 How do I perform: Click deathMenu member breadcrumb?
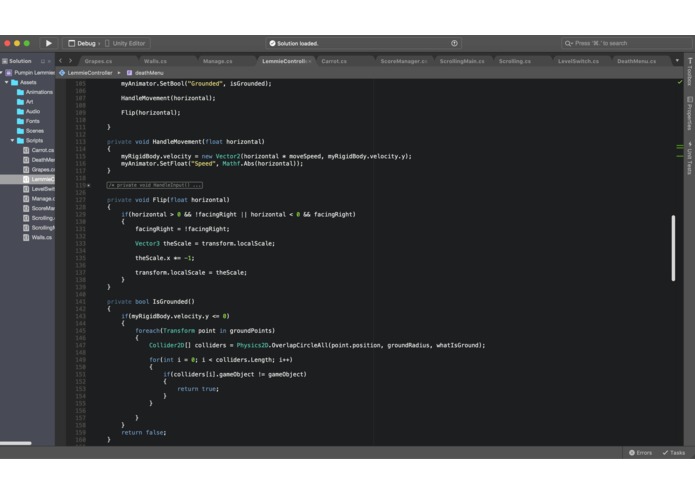[145, 73]
